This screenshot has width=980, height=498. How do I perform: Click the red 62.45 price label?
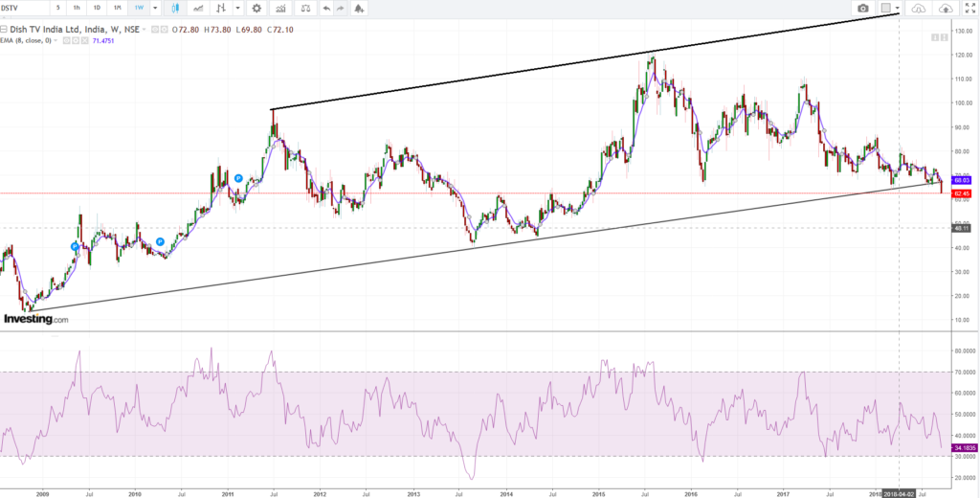point(961,194)
